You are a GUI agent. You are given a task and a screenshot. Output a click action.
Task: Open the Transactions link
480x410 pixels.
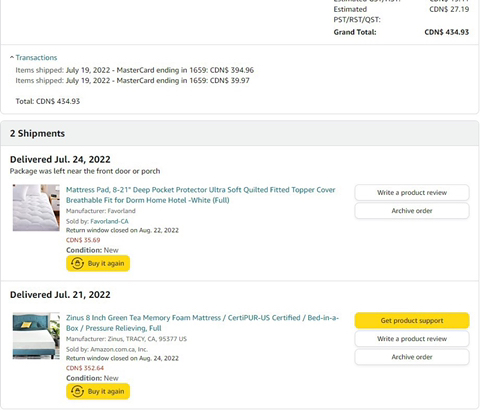(36, 58)
